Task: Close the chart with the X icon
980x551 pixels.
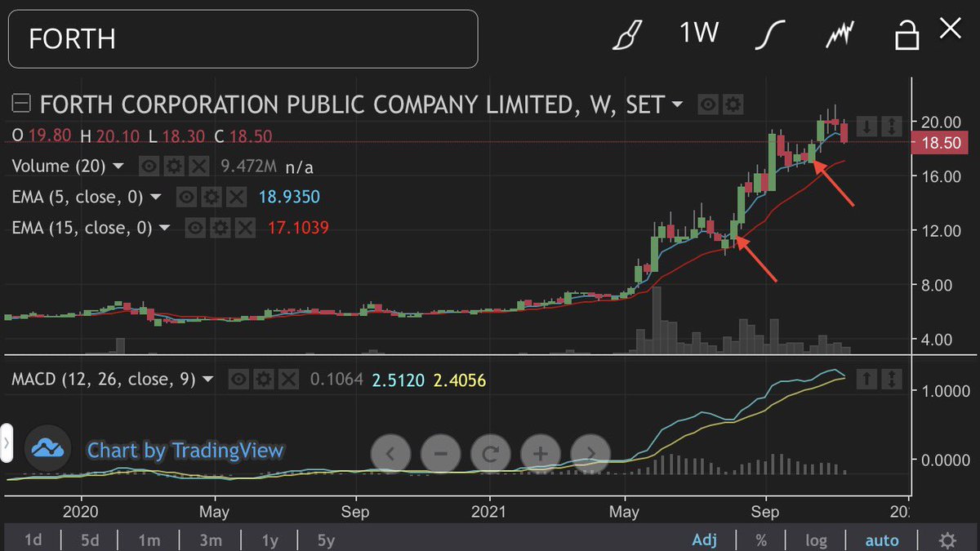Action: [x=950, y=30]
